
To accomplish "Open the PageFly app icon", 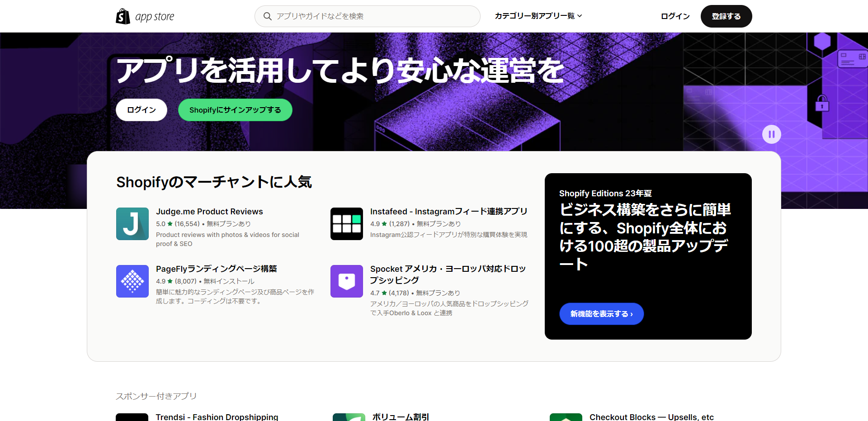I will (132, 281).
